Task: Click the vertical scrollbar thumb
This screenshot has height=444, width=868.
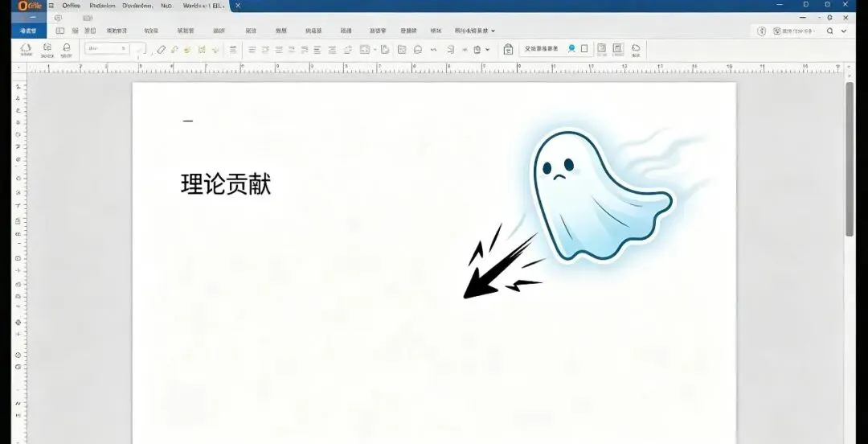Action: (x=850, y=159)
